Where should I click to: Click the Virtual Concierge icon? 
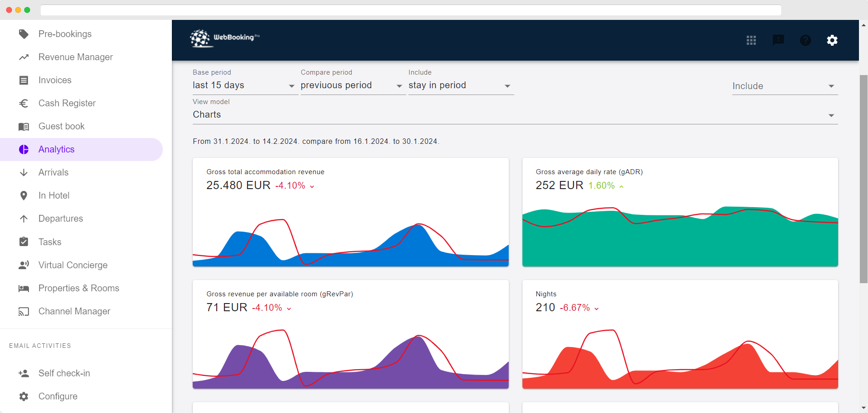tap(24, 265)
